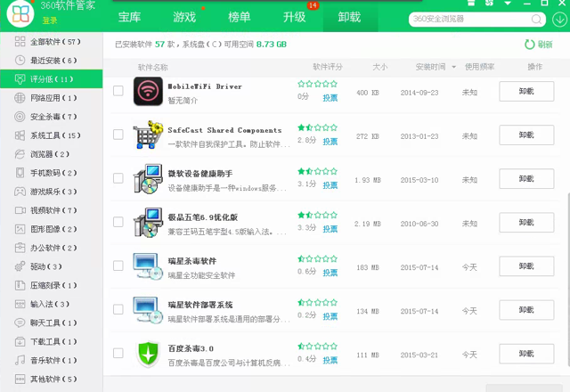
Task: Click the 游戏娱乐 gamepad icon
Action: [x=20, y=192]
